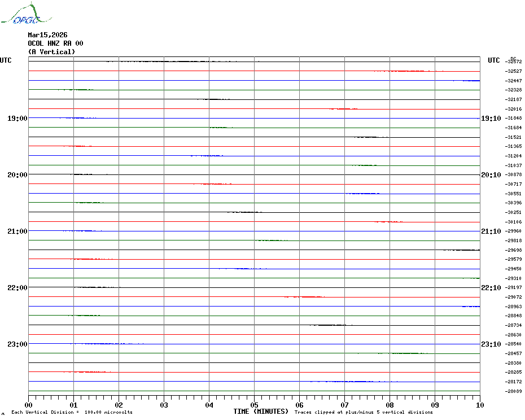Click the 19:10 label on right axis

coord(491,119)
